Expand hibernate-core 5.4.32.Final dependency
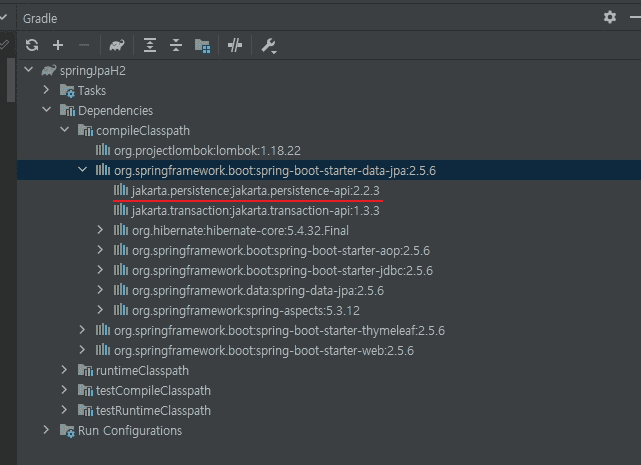Viewport: 641px width, 465px height. pos(100,230)
